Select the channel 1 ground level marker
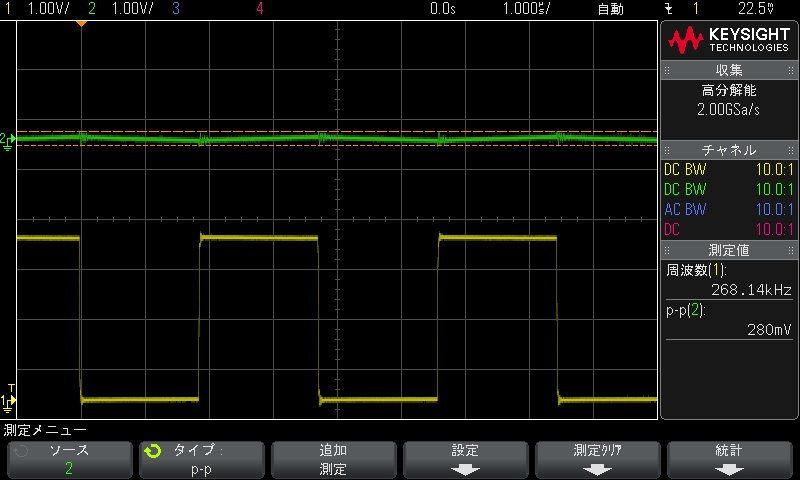This screenshot has width=800, height=480. click(7, 404)
